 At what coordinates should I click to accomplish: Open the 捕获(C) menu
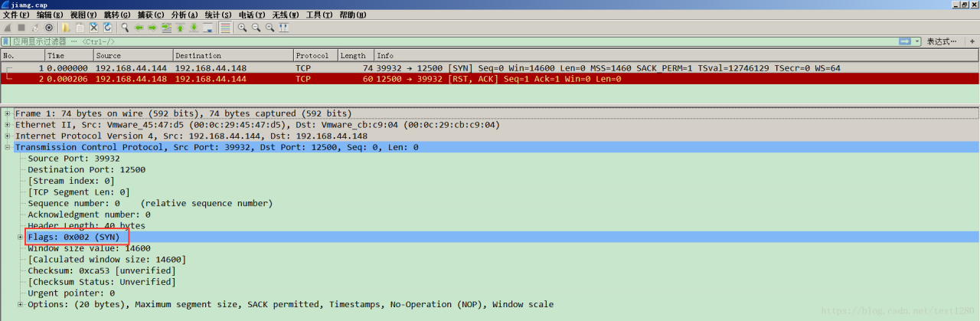pyautogui.click(x=151, y=15)
